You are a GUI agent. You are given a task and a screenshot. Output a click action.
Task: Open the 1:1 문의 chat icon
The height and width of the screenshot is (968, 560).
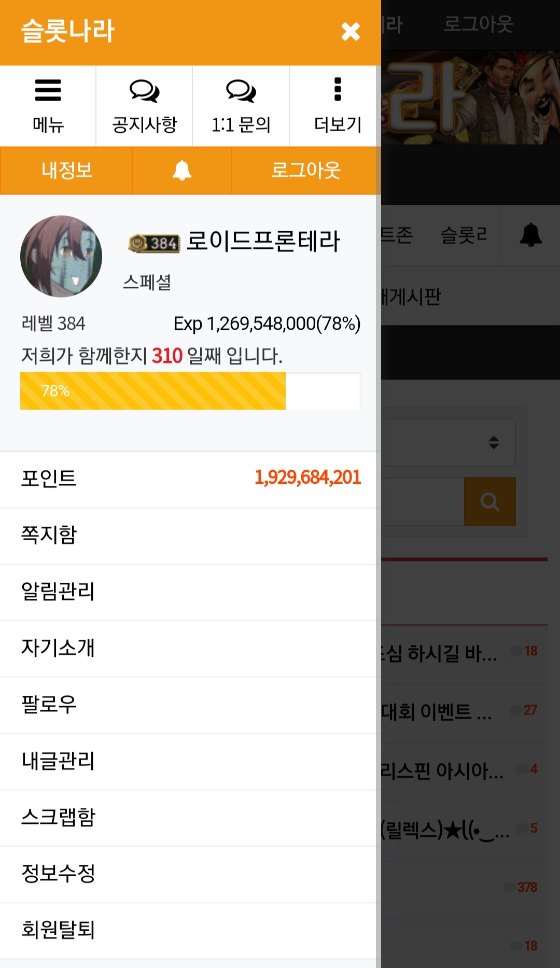(241, 91)
